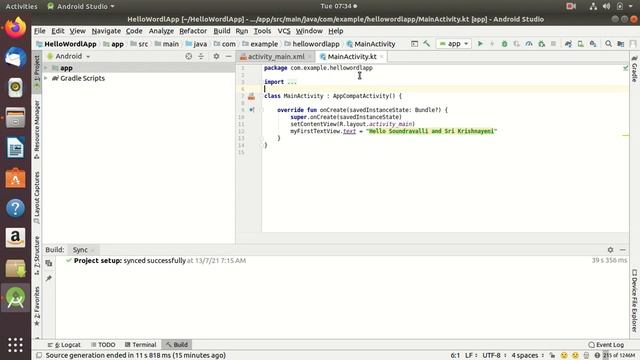The image size is (640, 360).
Task: Click the Select Run Configuration window icon
Action: 414,44
